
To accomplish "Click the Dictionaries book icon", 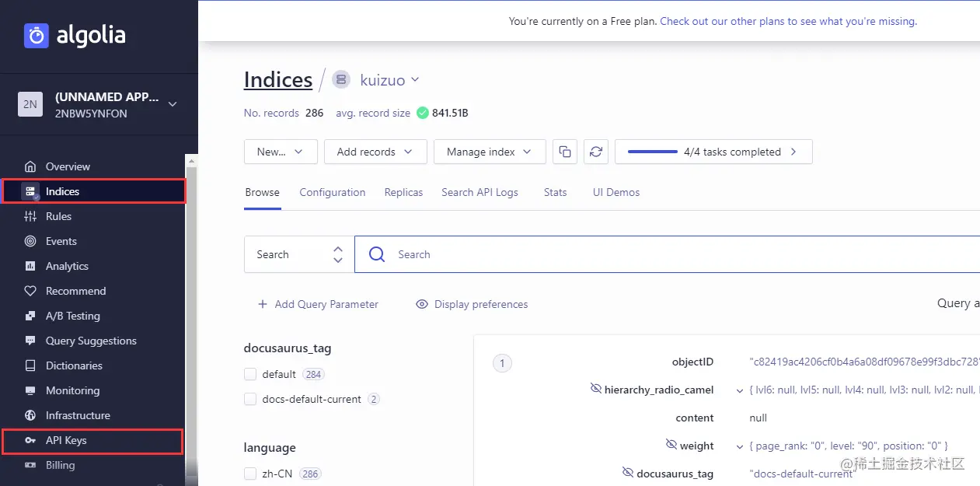I will tap(30, 365).
